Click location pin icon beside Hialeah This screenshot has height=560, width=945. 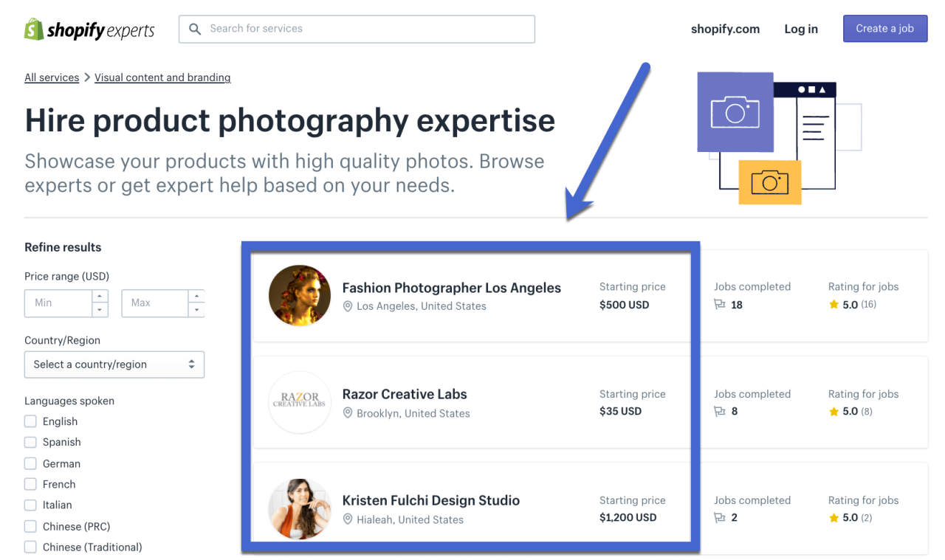pos(348,519)
